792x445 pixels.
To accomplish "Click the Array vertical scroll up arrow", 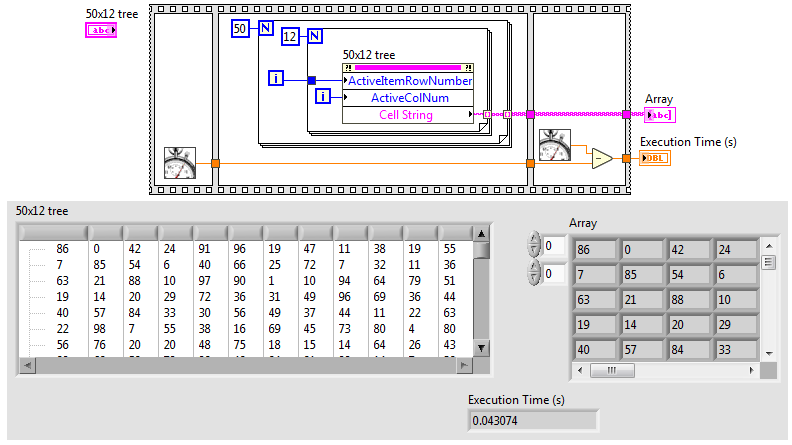I will [769, 246].
